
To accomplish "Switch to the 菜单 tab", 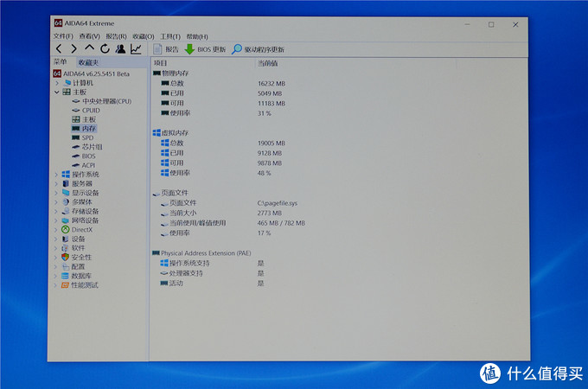I will pyautogui.click(x=60, y=62).
